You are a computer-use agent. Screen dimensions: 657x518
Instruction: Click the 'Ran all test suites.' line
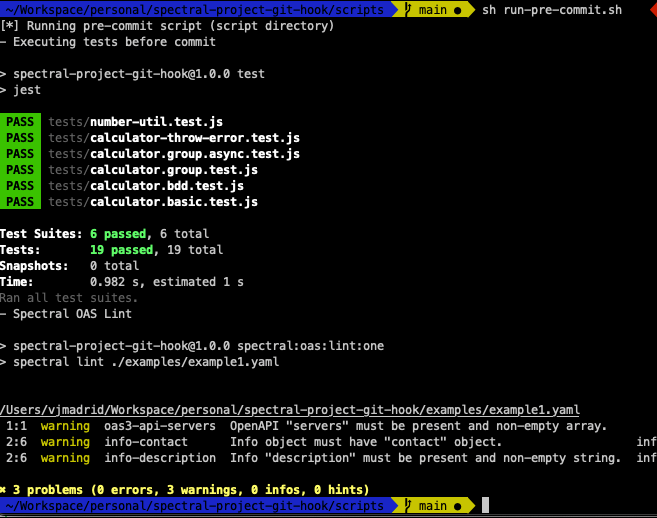69,298
